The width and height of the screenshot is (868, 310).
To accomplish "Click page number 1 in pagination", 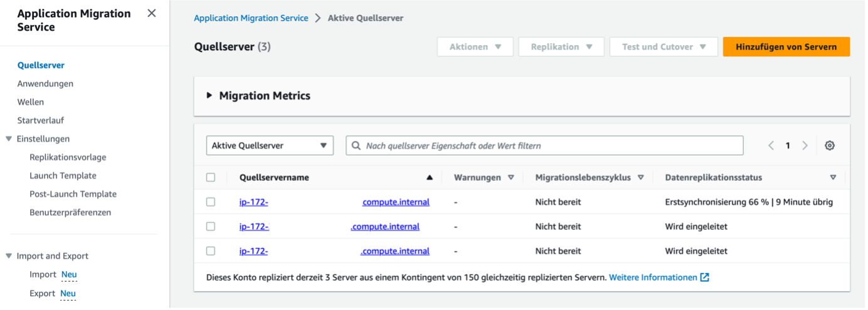I will tap(788, 145).
